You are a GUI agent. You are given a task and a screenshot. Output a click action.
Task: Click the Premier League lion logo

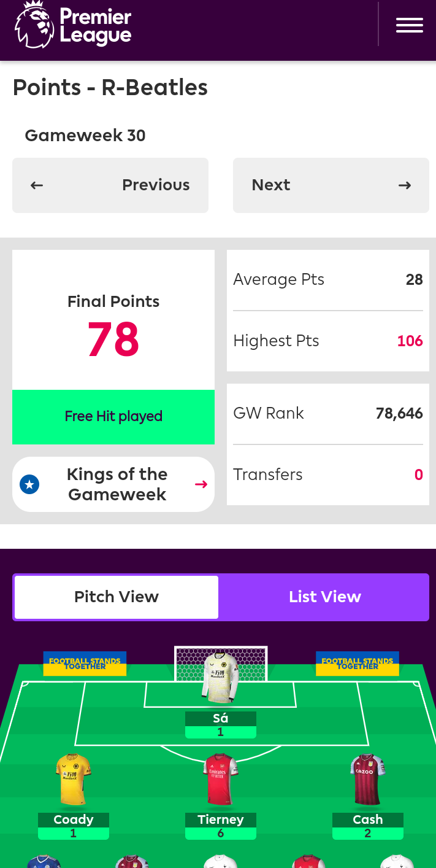[34, 25]
